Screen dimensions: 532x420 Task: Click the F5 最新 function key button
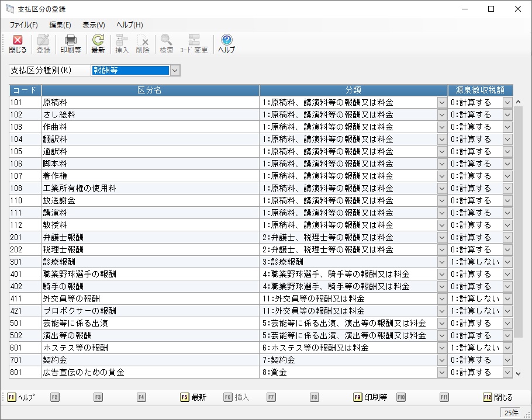click(193, 397)
